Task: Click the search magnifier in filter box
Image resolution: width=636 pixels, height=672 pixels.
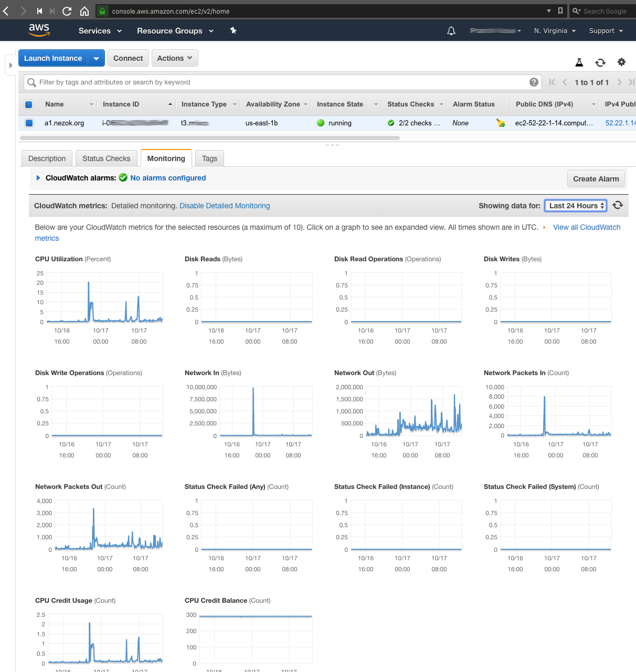Action: [x=31, y=82]
